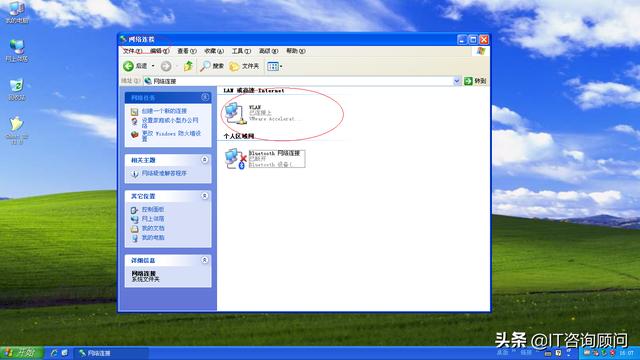Click the Control Panel icon in Other Places
The height and width of the screenshot is (360, 640).
[x=135, y=210]
